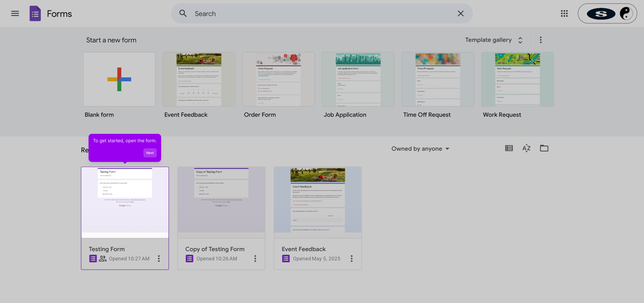The image size is (644, 303).
Task: Choose the Time Off Request template thumbnail
Action: 438,79
